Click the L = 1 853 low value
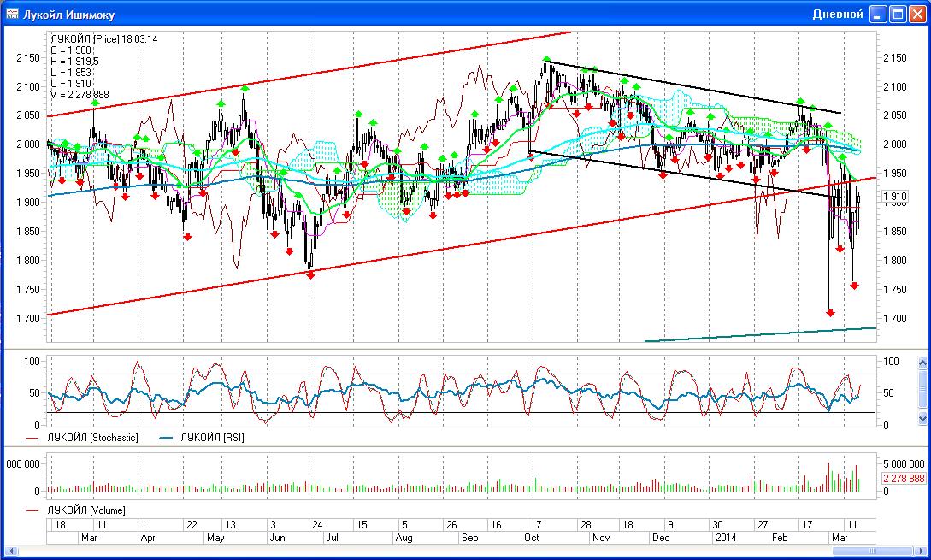Image resolution: width=931 pixels, height=560 pixels. [71, 73]
